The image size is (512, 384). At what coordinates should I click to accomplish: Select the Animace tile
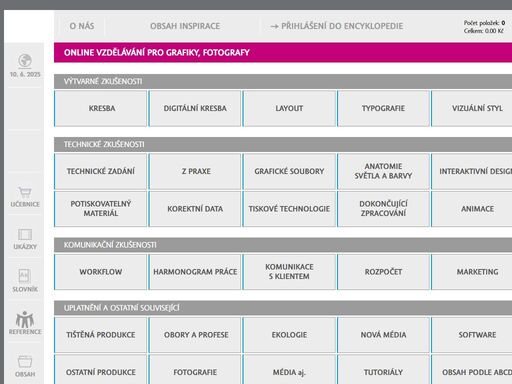[471, 209]
